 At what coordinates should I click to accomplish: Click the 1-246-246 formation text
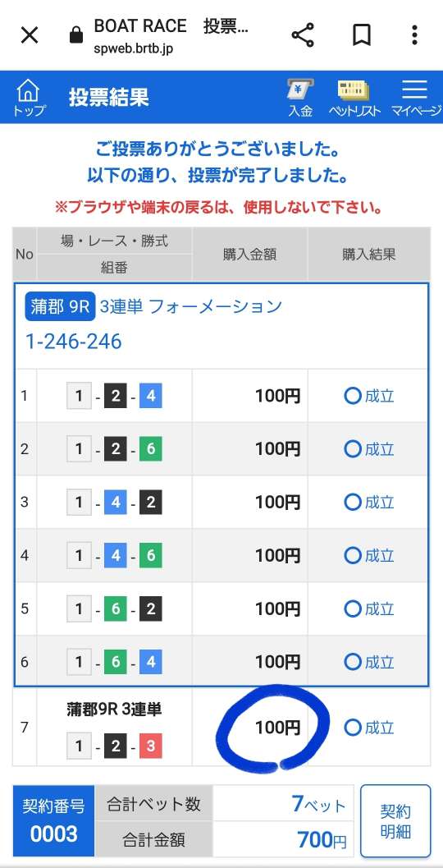pos(74,342)
